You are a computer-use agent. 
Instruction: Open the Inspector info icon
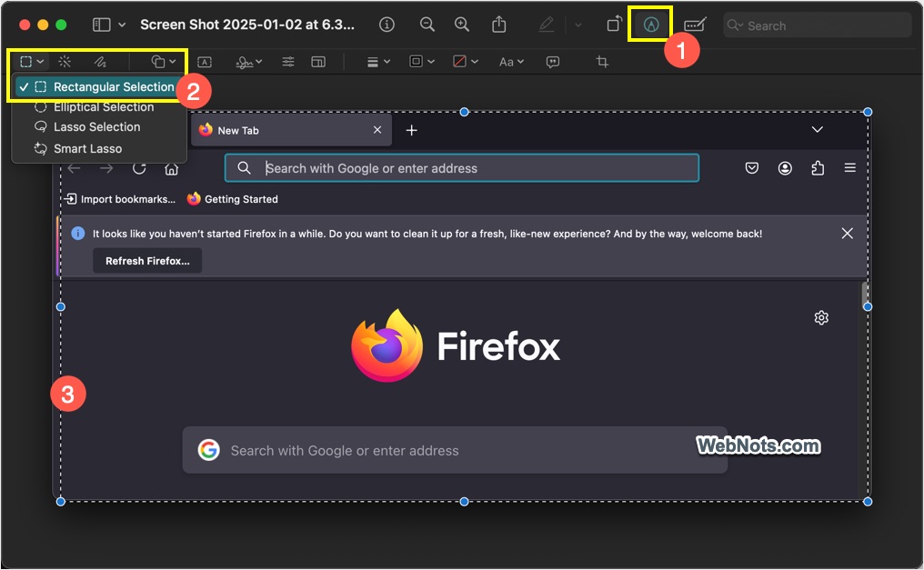pos(387,25)
